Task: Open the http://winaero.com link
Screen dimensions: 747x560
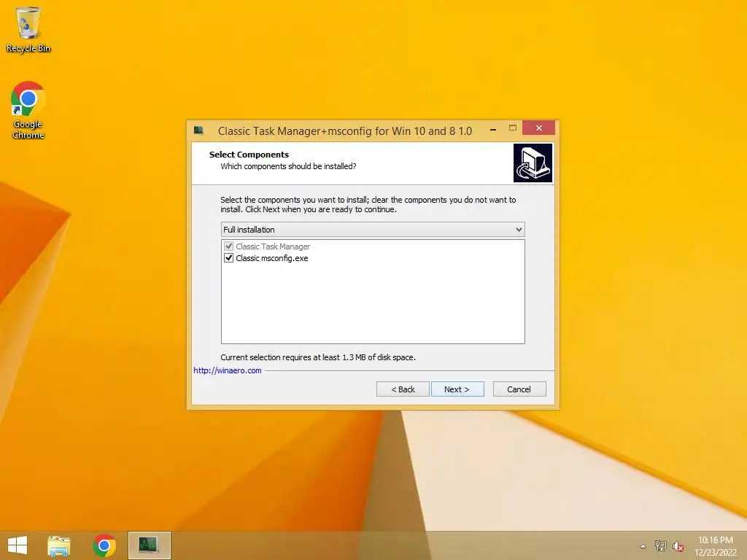Action: 228,370
